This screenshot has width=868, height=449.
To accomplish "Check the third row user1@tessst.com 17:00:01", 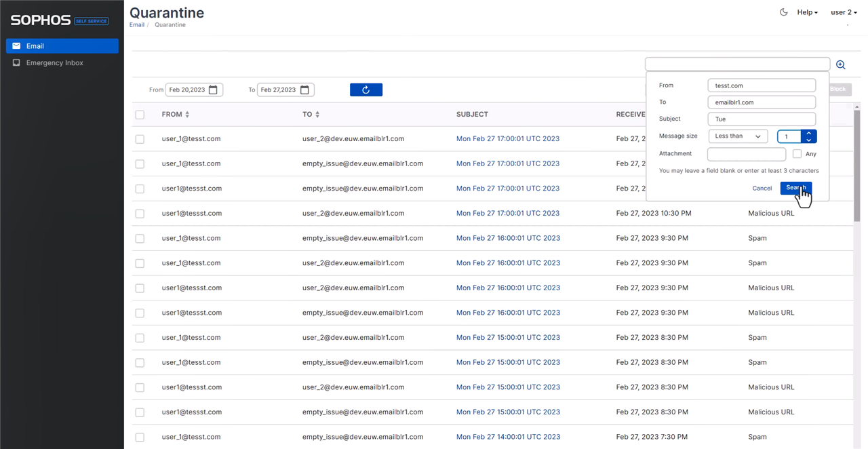I will click(x=140, y=189).
